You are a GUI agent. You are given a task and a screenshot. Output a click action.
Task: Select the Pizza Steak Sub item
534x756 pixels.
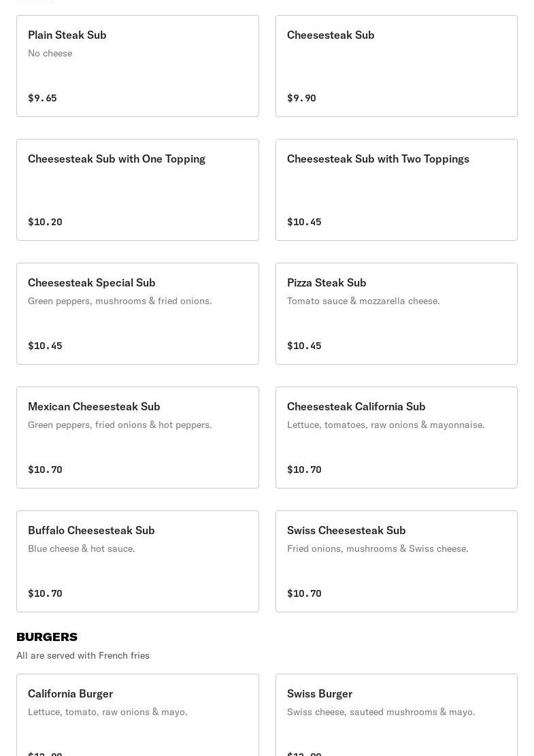pyautogui.click(x=396, y=314)
